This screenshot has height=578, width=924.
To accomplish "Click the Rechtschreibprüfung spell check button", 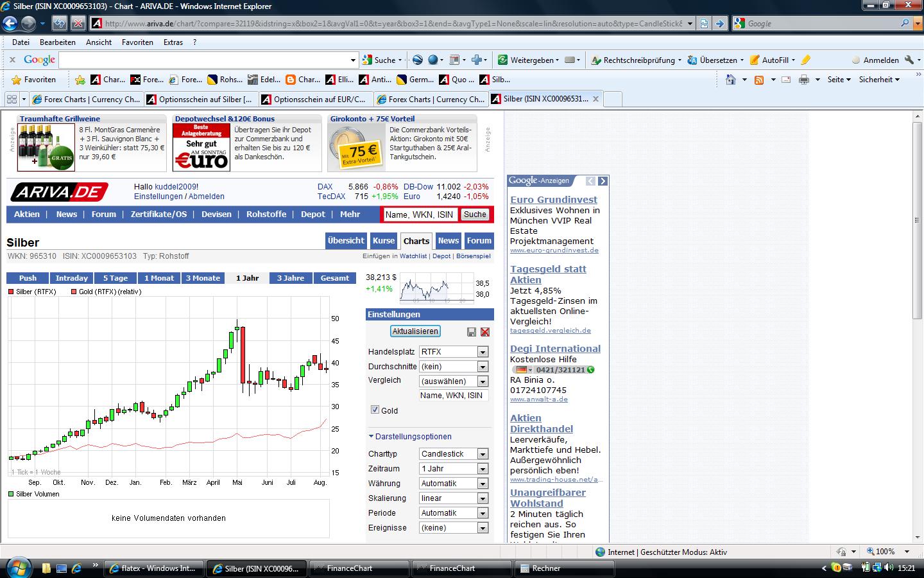I will [637, 60].
